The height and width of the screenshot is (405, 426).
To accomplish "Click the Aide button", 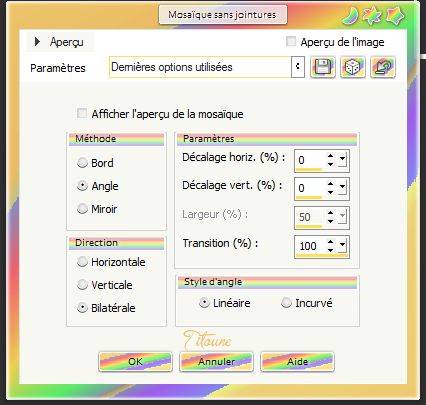I will (297, 362).
